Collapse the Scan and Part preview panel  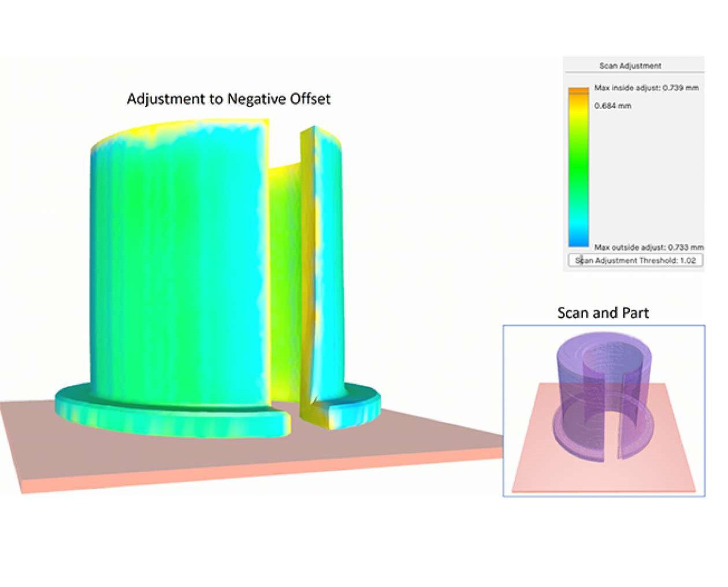pos(603,313)
